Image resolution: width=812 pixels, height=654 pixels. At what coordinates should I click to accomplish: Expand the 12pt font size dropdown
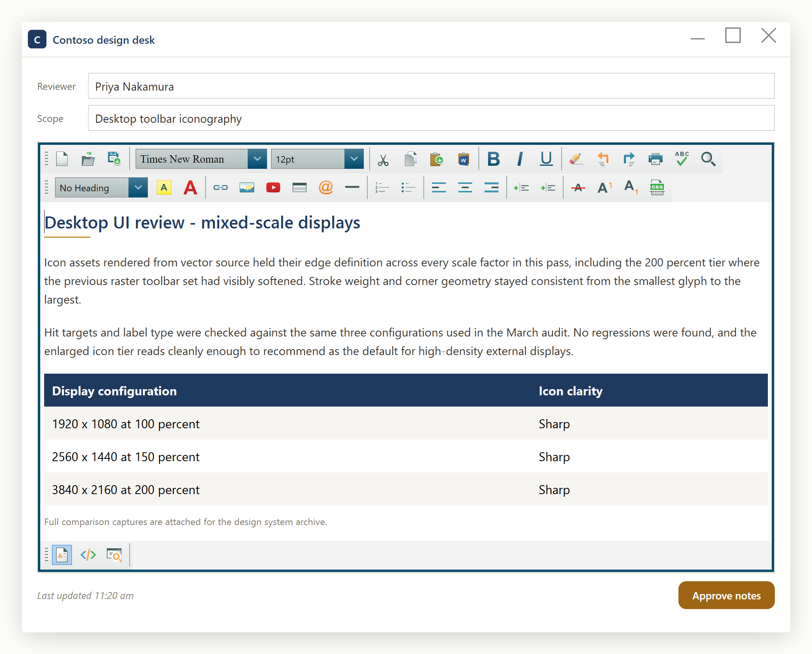pyautogui.click(x=317, y=159)
